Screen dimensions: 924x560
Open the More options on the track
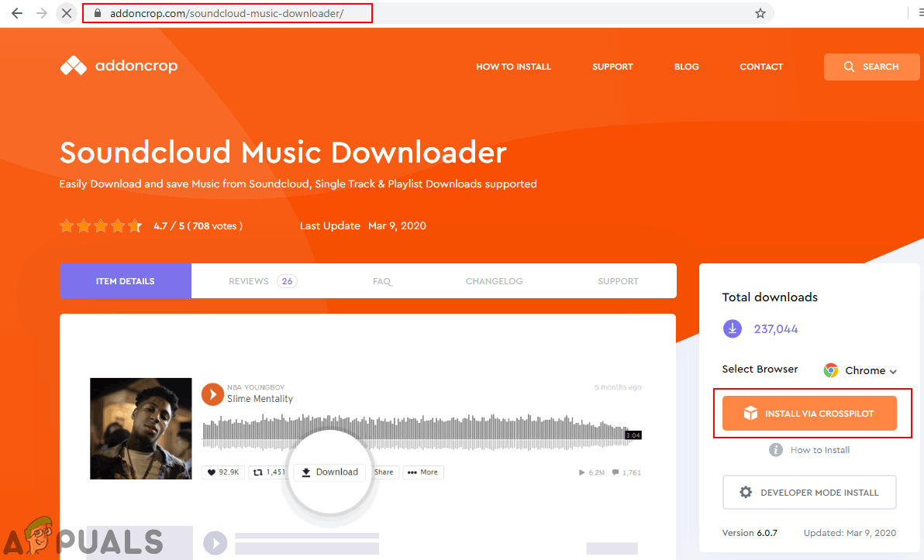(x=423, y=472)
